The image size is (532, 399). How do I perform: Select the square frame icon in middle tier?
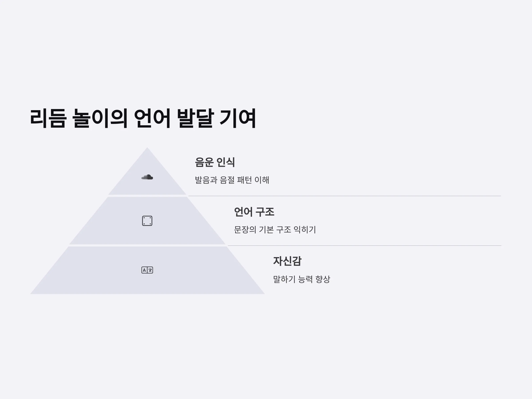(x=147, y=221)
